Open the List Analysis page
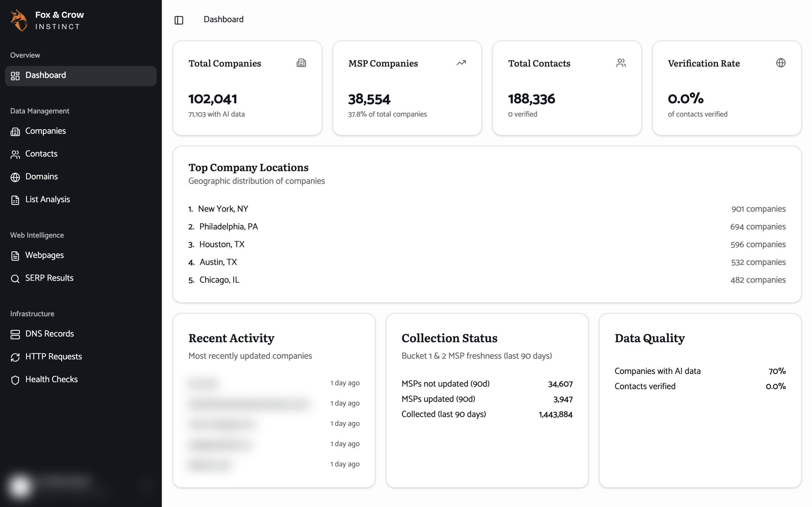The image size is (812, 507). pyautogui.click(x=81, y=200)
